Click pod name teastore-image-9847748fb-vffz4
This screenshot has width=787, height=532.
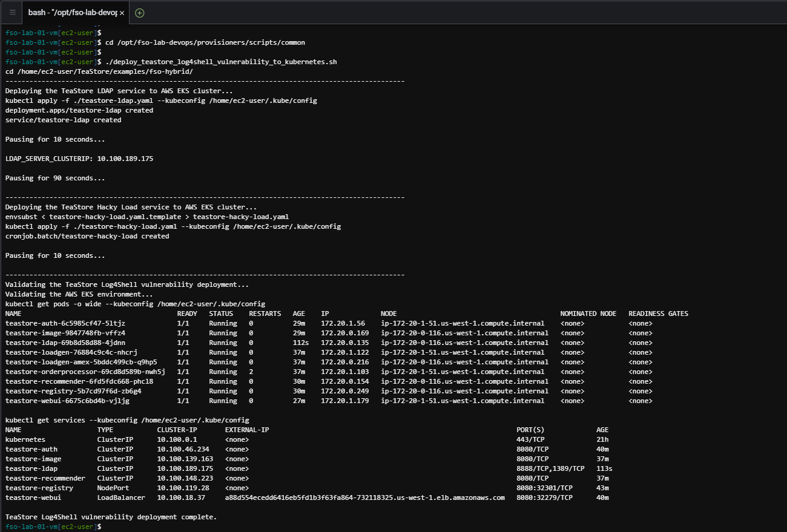coord(65,333)
